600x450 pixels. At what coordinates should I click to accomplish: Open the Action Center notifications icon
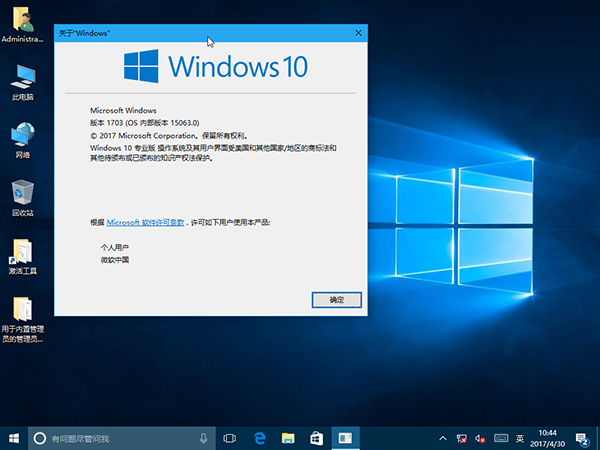(582, 438)
